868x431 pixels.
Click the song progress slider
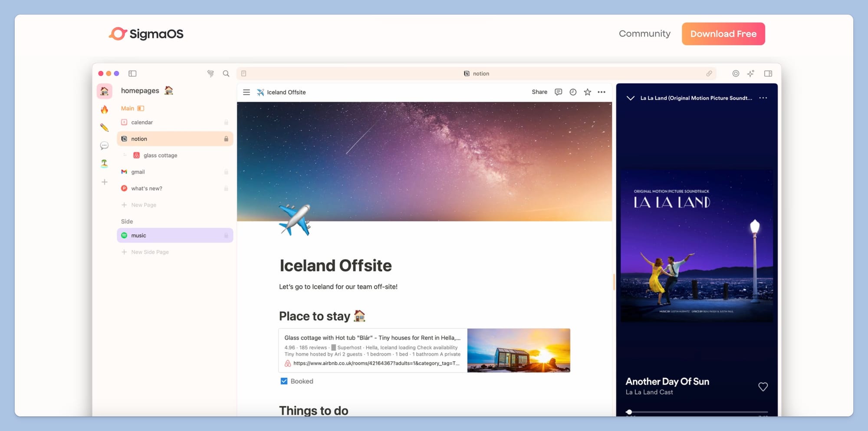697,412
